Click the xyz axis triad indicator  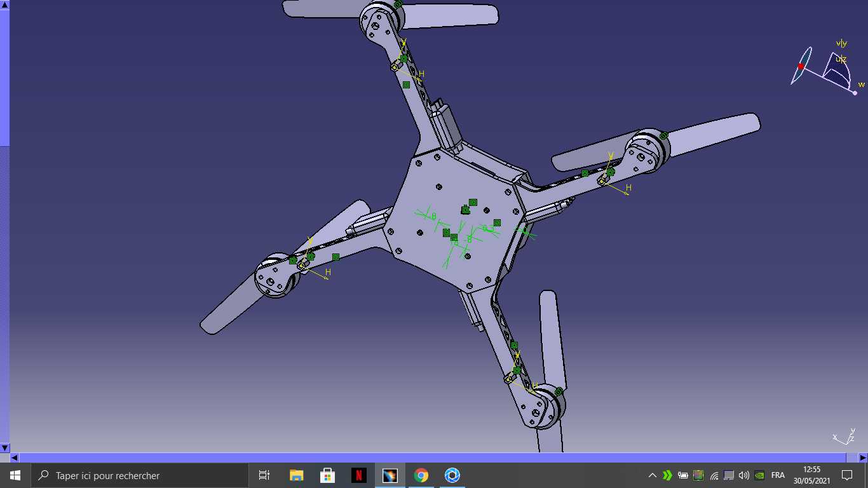click(844, 437)
